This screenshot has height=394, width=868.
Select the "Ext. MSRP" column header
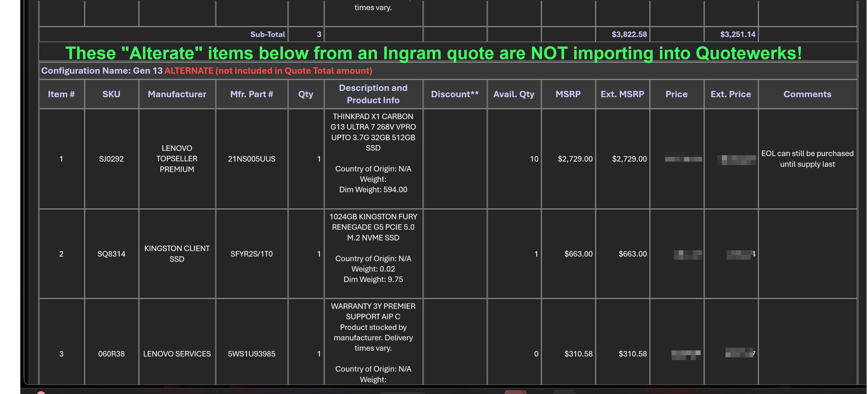click(x=622, y=94)
